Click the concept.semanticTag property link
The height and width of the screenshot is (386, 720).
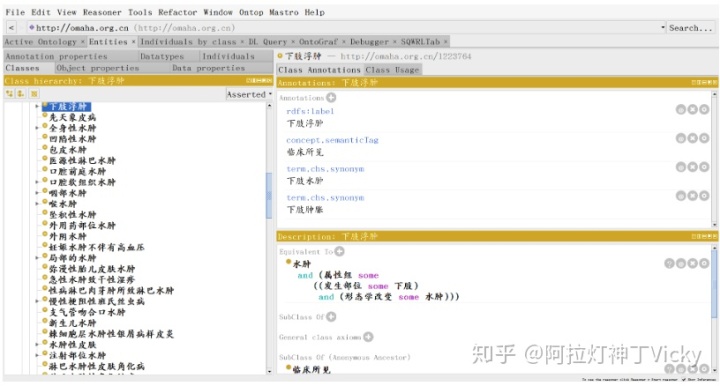coord(332,140)
